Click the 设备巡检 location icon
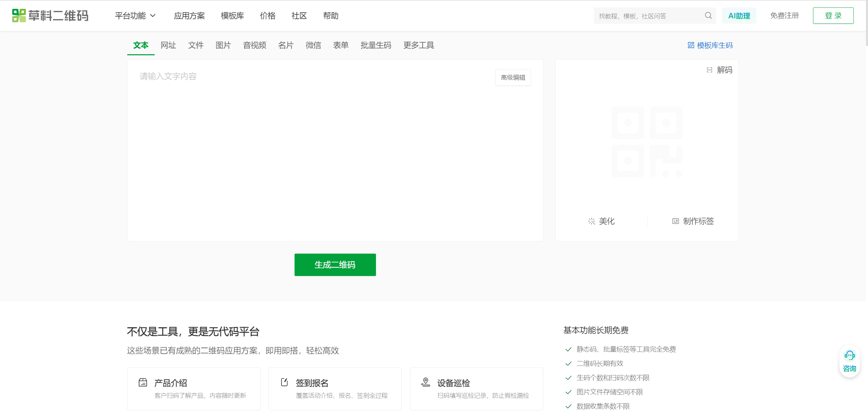Screen dimensions: 868x415 tap(426, 382)
